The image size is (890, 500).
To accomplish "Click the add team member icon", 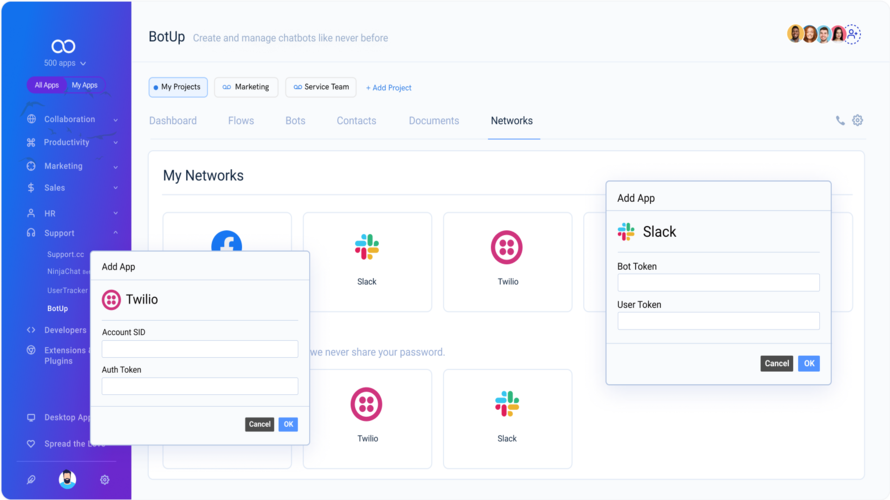I will pos(853,34).
